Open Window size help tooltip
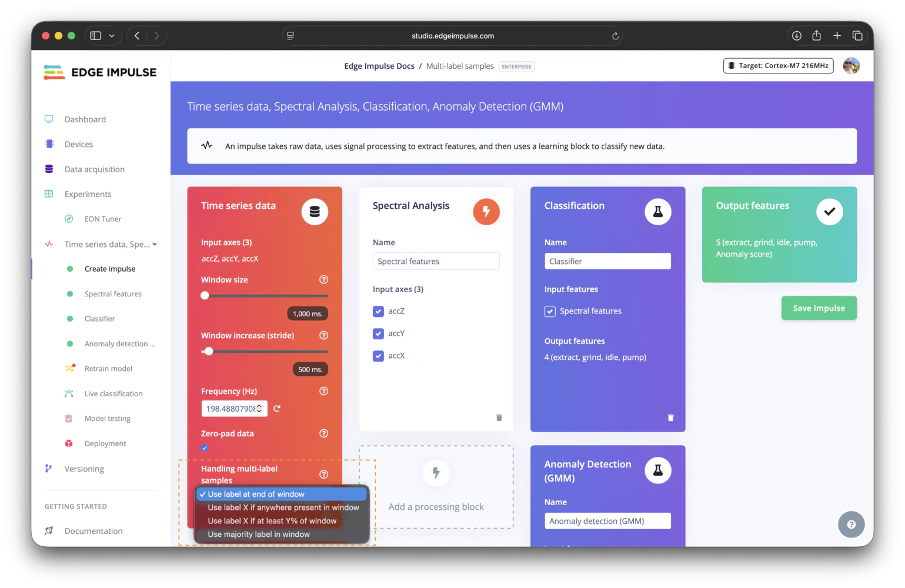The height and width of the screenshot is (588, 905). click(323, 280)
